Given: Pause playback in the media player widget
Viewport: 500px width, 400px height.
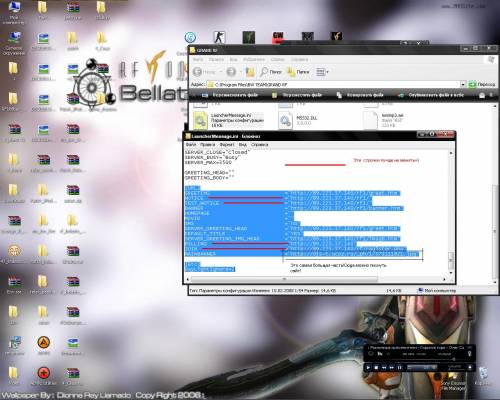Looking at the screenshot, I should 399,367.
